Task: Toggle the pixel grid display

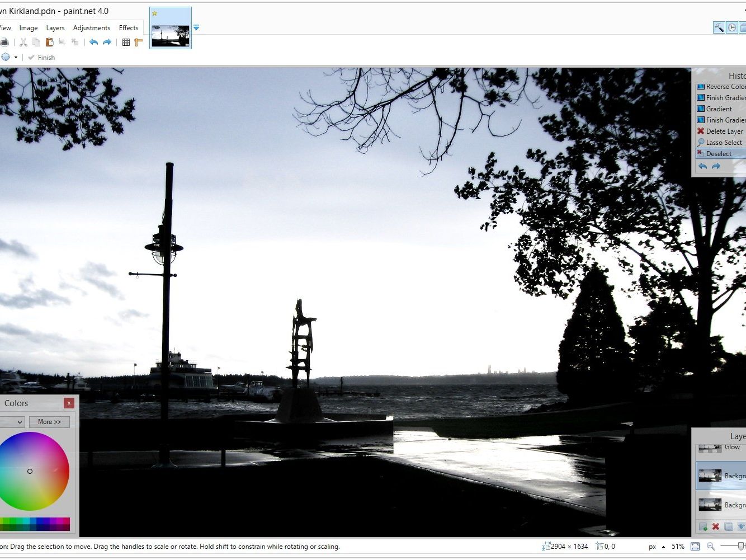Action: [x=126, y=42]
